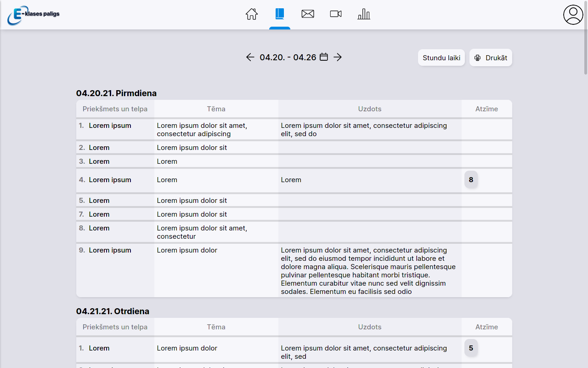The image size is (588, 368).
Task: Select the diary book icon tab
Action: (280, 14)
